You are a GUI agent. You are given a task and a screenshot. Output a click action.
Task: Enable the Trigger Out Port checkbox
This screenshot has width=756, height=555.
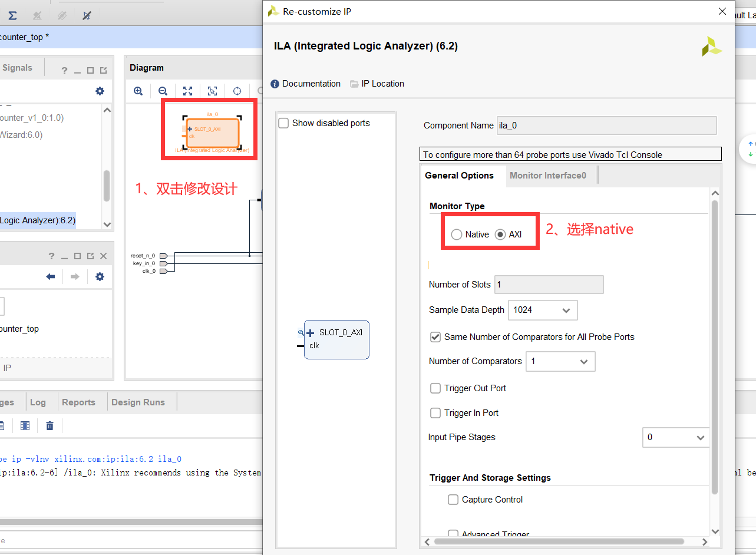pyautogui.click(x=435, y=388)
